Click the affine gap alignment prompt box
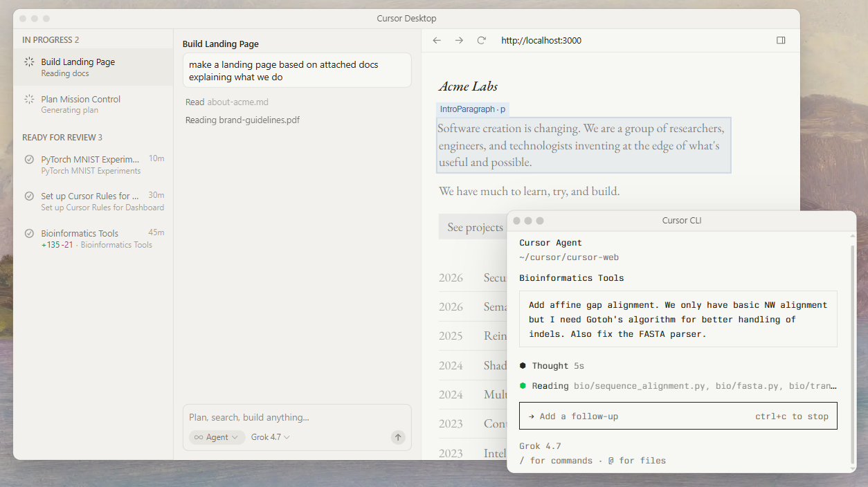This screenshot has height=487, width=868. [x=678, y=319]
